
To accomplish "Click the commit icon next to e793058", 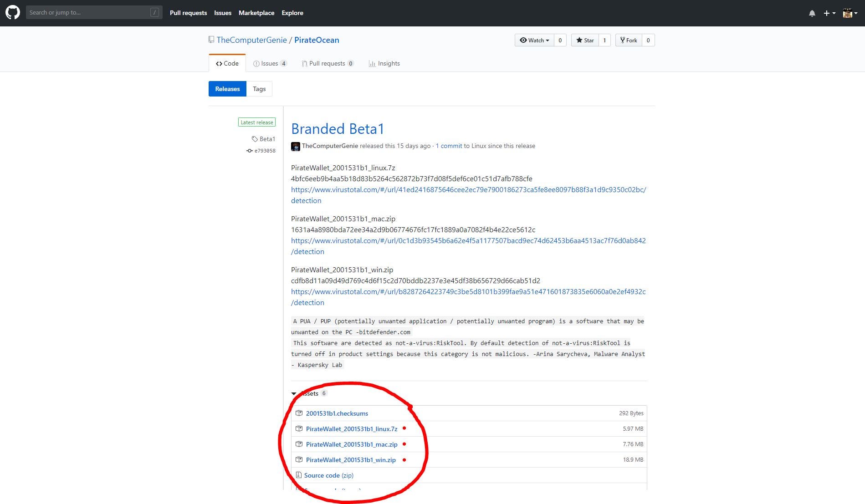I will (250, 151).
